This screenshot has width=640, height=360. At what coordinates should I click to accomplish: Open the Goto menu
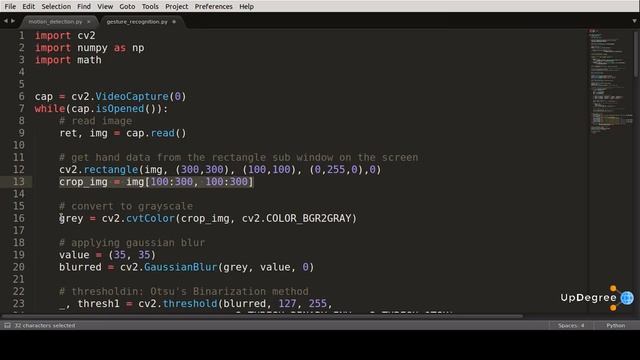tap(127, 7)
